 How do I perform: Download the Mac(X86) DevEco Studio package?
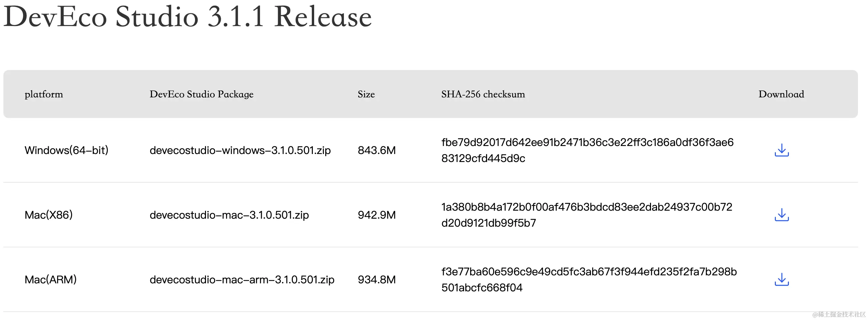[x=782, y=215]
